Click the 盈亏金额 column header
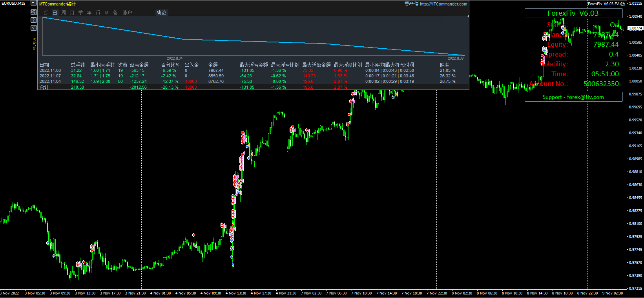644x298 pixels. pyautogui.click(x=139, y=65)
